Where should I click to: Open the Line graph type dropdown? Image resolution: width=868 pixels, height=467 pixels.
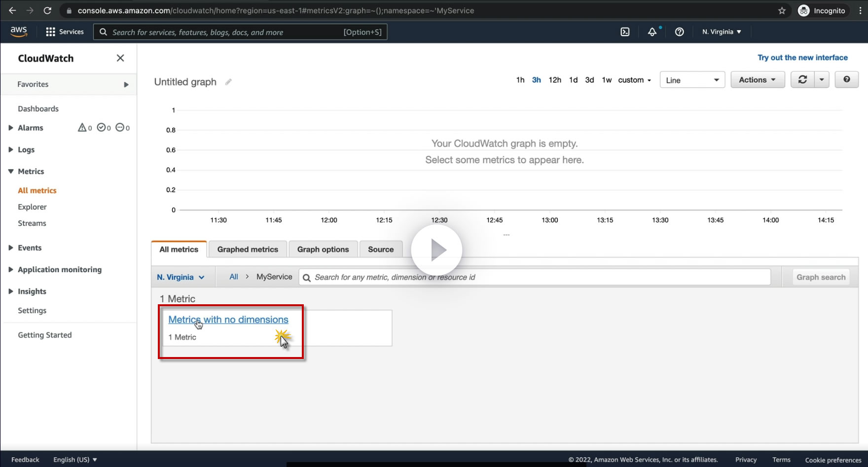point(692,80)
